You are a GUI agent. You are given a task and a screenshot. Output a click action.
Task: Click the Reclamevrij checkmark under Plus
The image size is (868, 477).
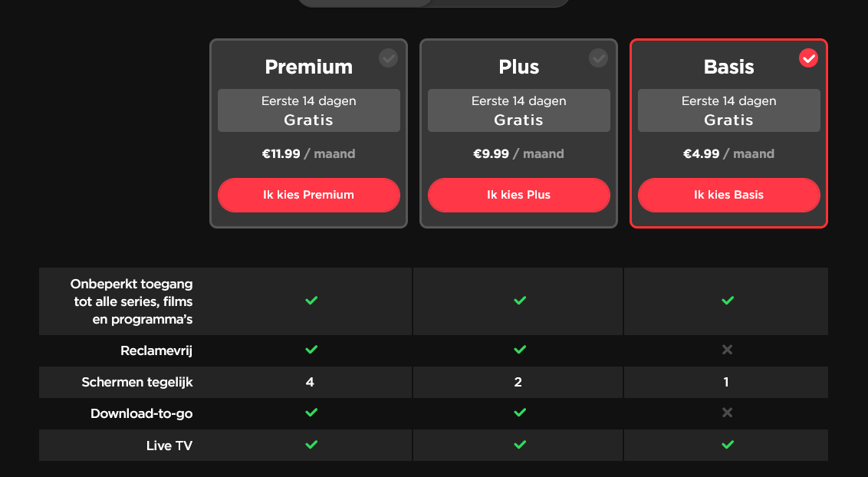(520, 350)
